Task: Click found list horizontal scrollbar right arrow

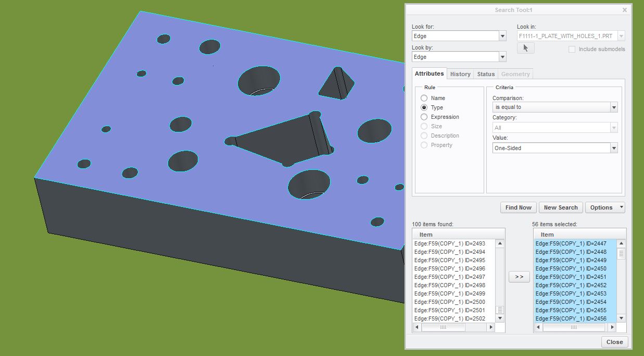Action: [490, 327]
